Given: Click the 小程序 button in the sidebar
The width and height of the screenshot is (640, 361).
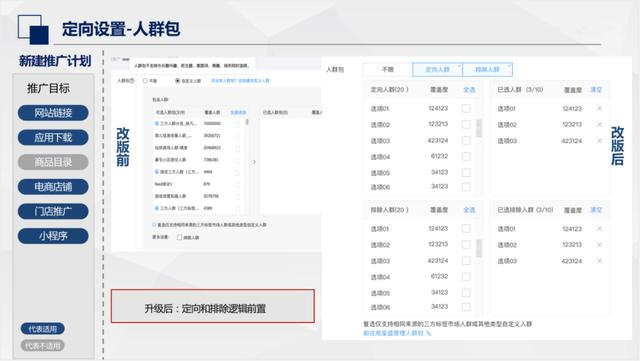Looking at the screenshot, I should [x=53, y=236].
